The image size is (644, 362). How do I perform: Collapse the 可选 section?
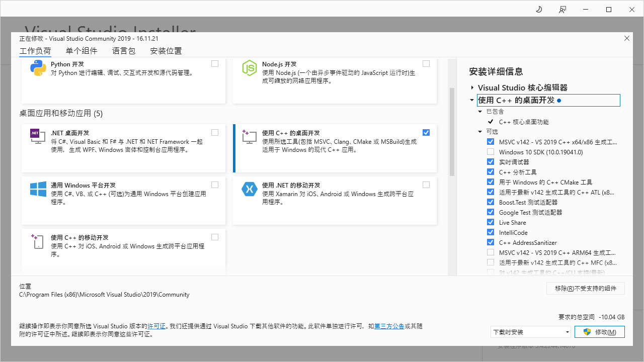tap(480, 132)
